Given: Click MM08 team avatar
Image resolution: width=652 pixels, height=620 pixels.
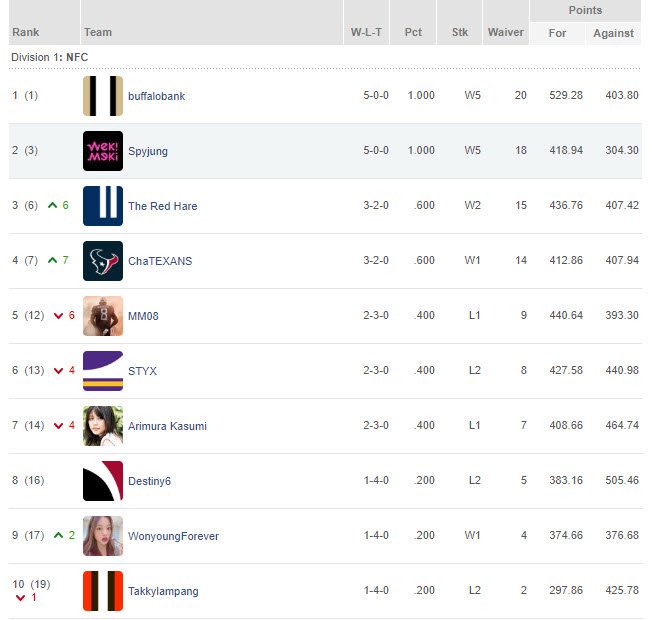Looking at the screenshot, I should coord(103,316).
